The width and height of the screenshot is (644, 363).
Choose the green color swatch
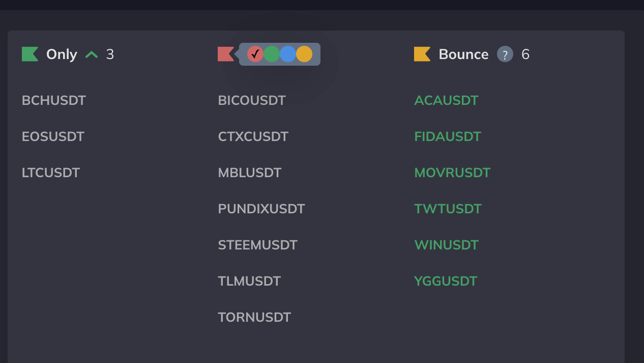272,54
